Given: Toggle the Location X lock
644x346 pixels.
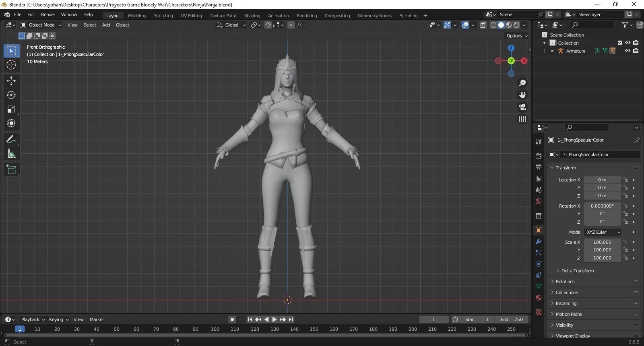Looking at the screenshot, I should click(x=625, y=180).
